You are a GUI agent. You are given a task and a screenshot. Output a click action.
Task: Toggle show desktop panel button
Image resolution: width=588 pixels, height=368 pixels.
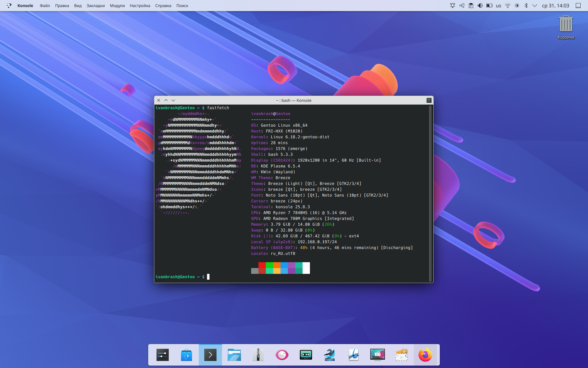tap(578, 6)
